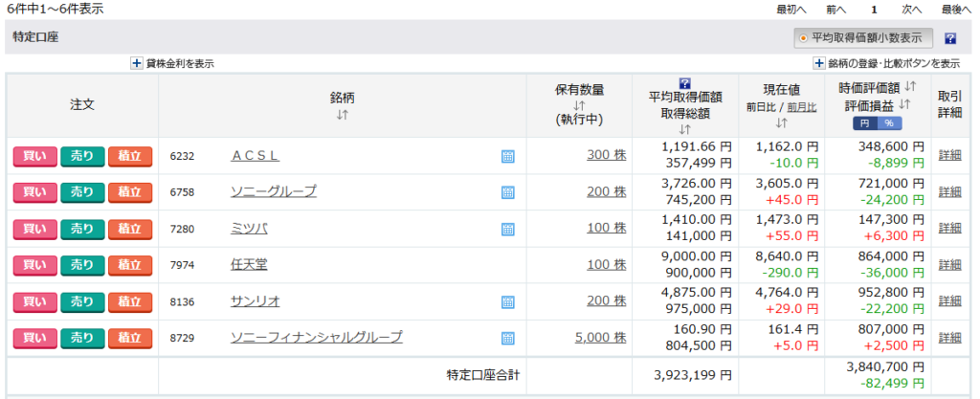Jump to 最後へ page

[956, 9]
